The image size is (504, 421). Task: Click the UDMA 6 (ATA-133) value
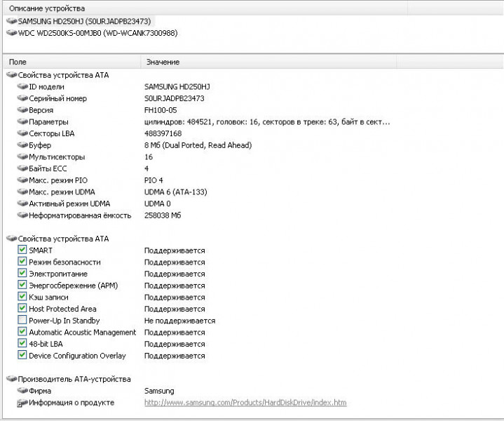click(x=175, y=192)
